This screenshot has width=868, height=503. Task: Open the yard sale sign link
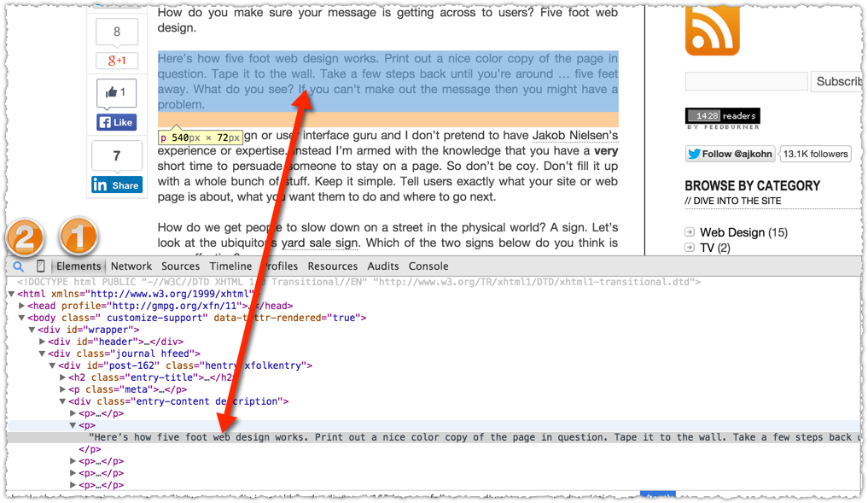pos(319,243)
